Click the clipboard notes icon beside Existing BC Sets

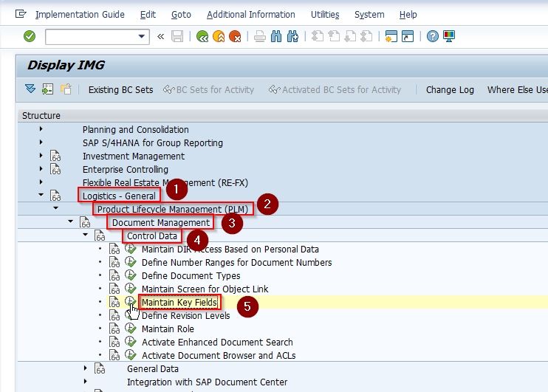[x=66, y=89]
